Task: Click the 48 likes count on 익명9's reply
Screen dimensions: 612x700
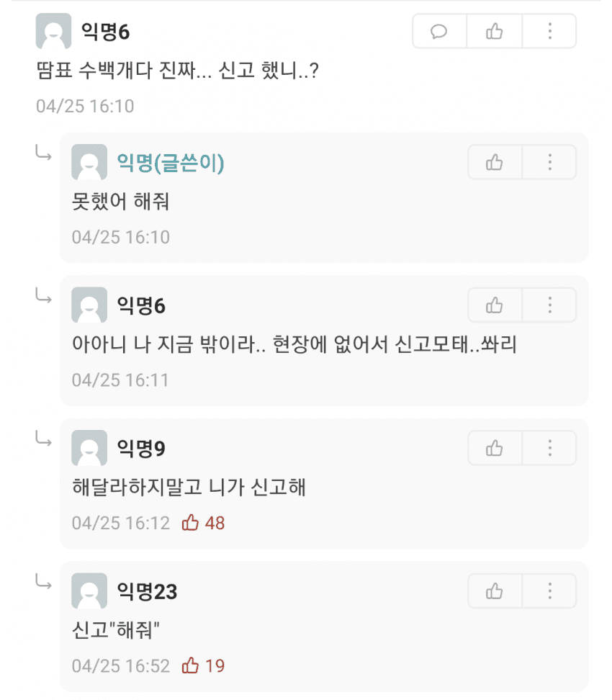Action: point(215,523)
